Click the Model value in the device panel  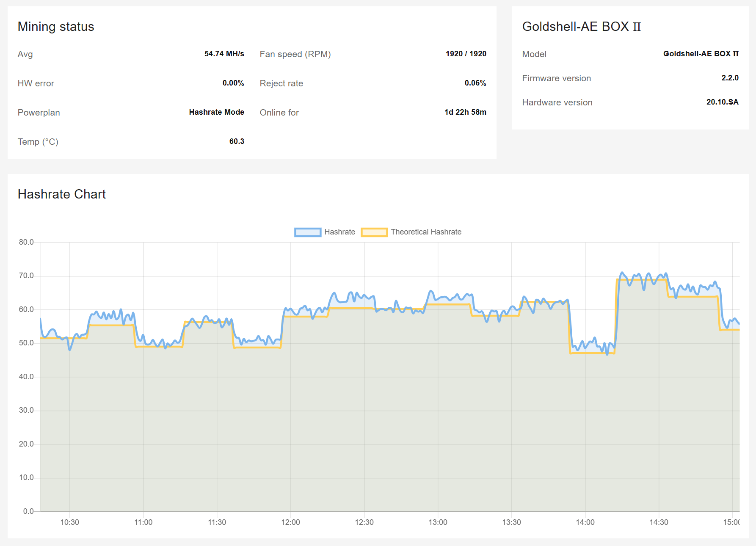click(701, 54)
